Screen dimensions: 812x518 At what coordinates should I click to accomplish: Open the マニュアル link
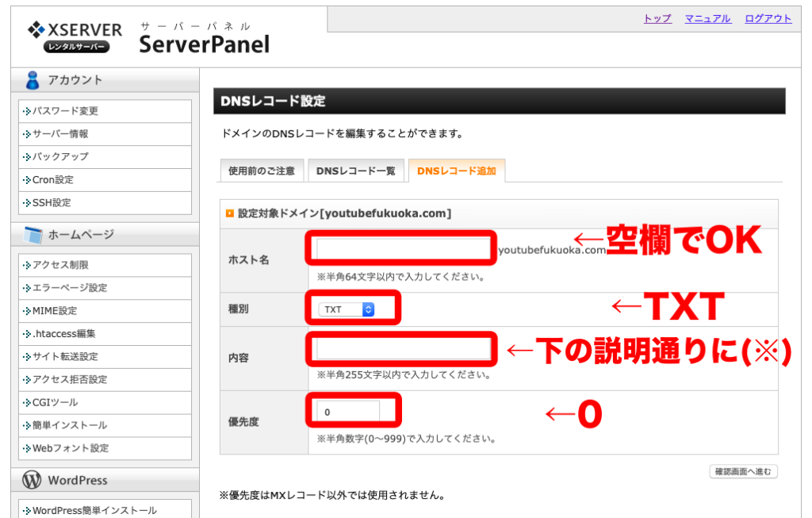point(707,18)
